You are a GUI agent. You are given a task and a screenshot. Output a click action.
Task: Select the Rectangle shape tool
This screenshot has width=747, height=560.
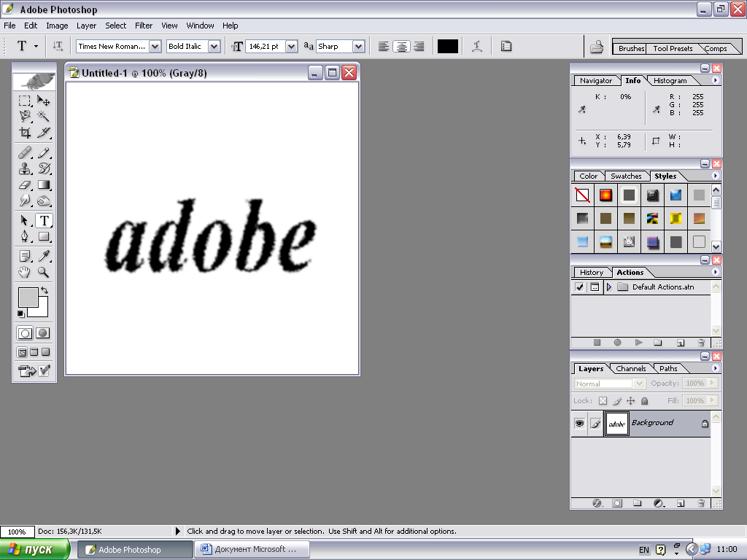pyautogui.click(x=43, y=237)
